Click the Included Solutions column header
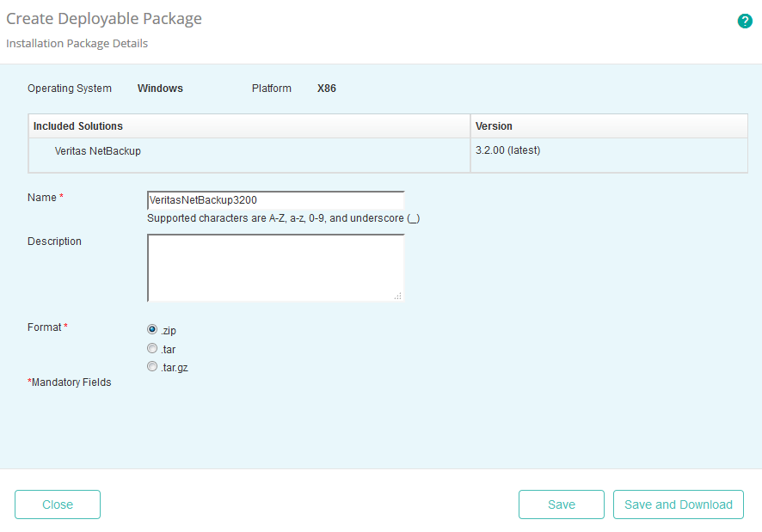 [249, 126]
